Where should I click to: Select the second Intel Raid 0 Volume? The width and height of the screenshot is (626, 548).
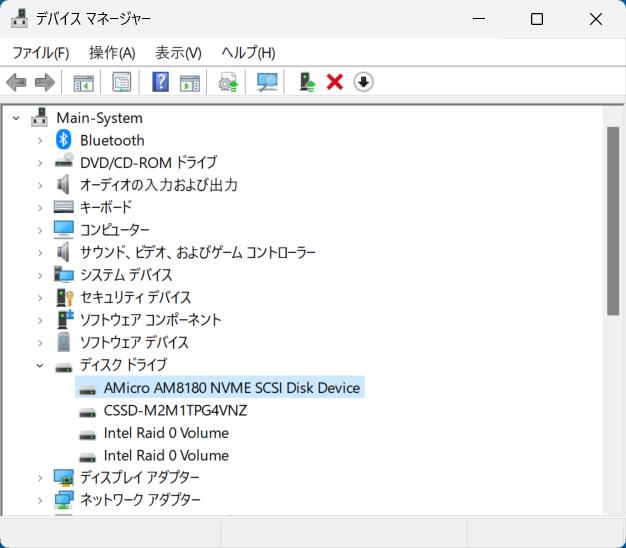click(x=166, y=455)
